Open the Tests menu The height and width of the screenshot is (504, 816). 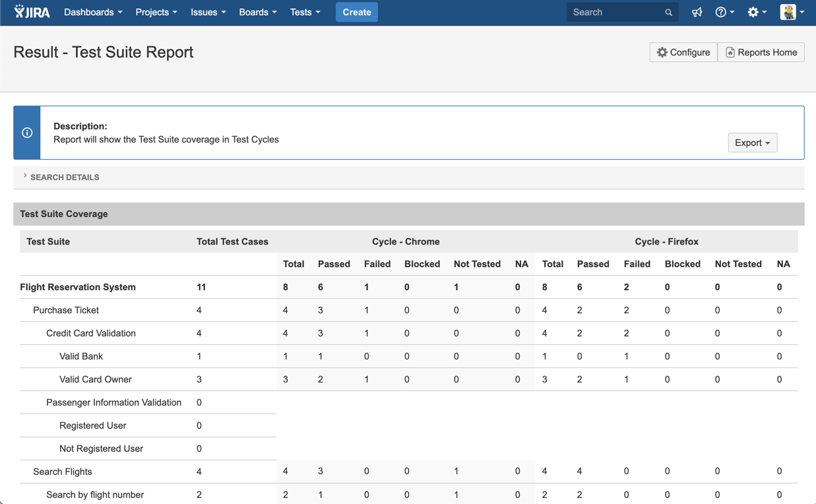click(x=305, y=13)
